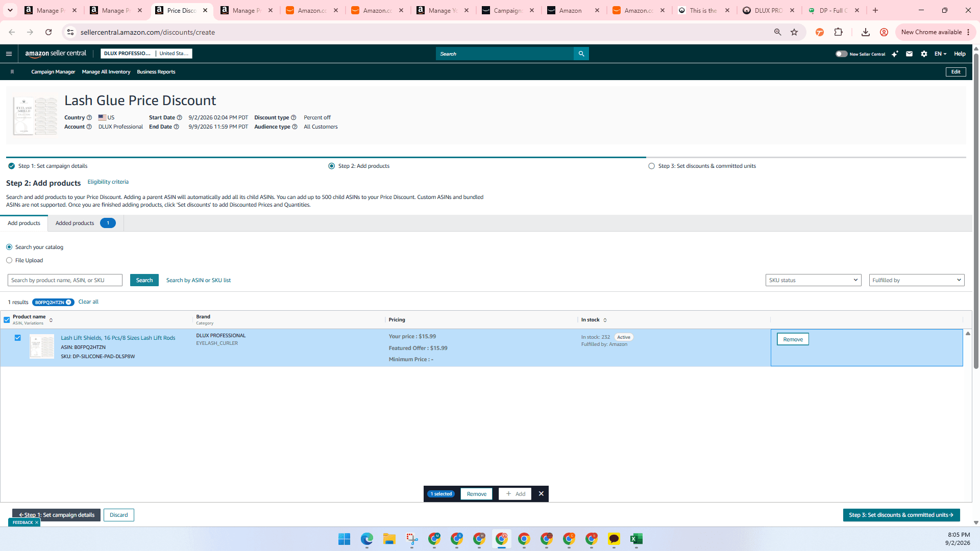Open the Seller Central hamburger menu
The image size is (980, 551).
pyautogui.click(x=9, y=54)
